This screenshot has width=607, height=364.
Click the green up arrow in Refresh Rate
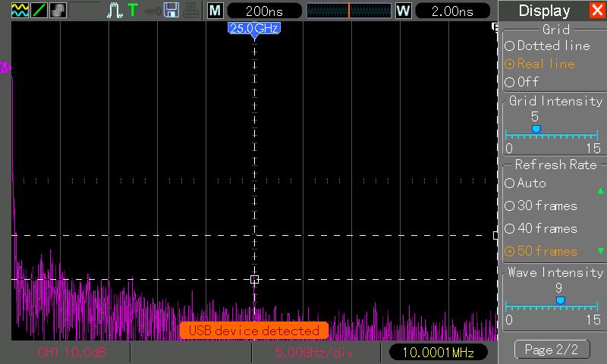pyautogui.click(x=600, y=190)
